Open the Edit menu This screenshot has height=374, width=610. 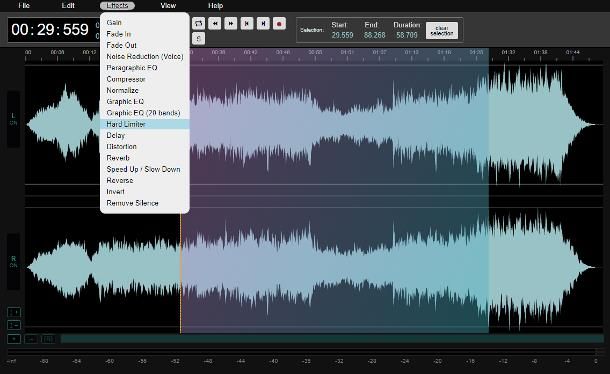tap(68, 5)
